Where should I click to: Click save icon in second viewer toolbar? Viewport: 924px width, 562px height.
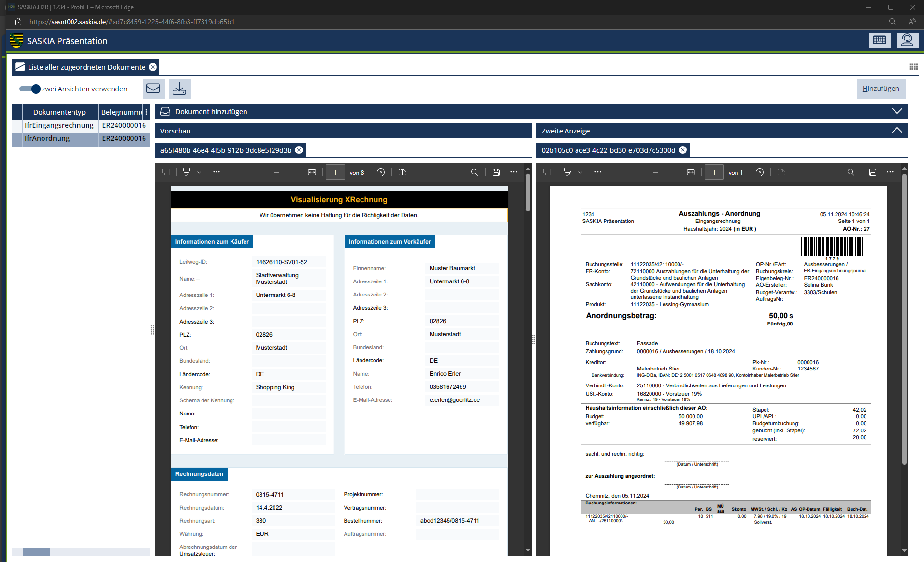[872, 172]
